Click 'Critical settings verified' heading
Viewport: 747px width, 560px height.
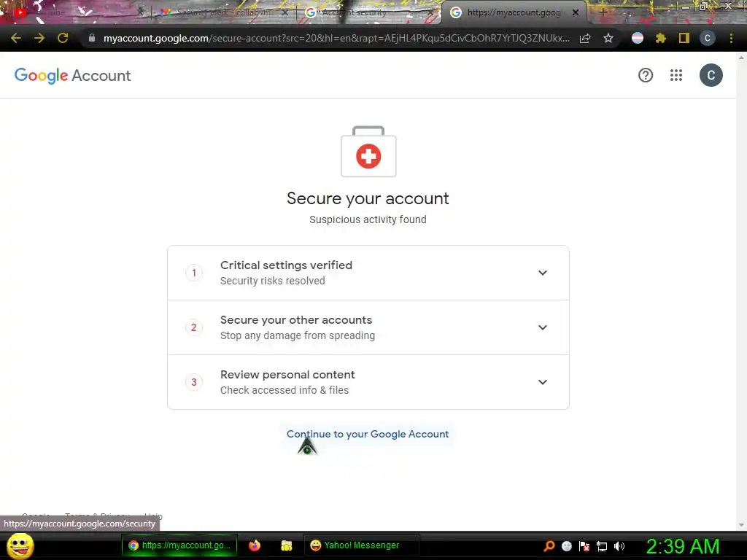coord(286,265)
